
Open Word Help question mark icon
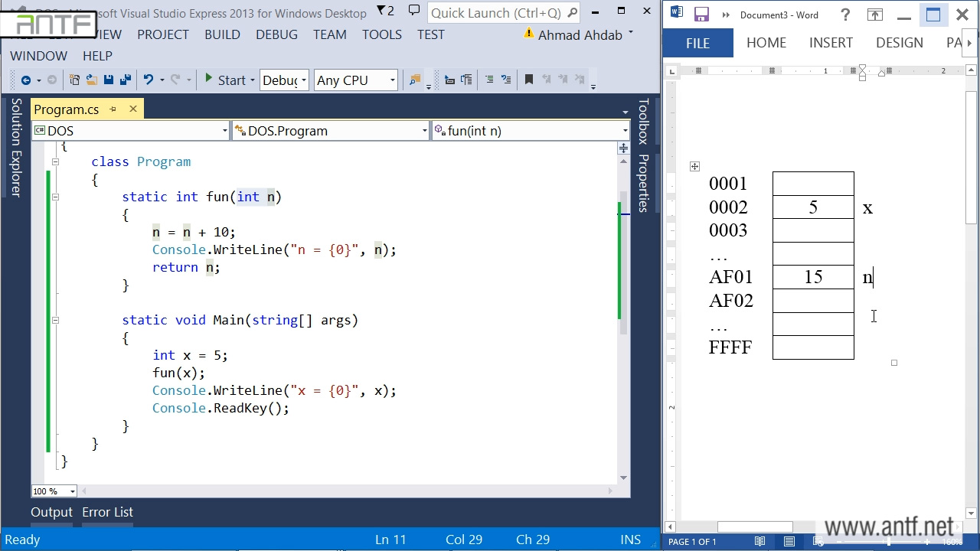844,15
